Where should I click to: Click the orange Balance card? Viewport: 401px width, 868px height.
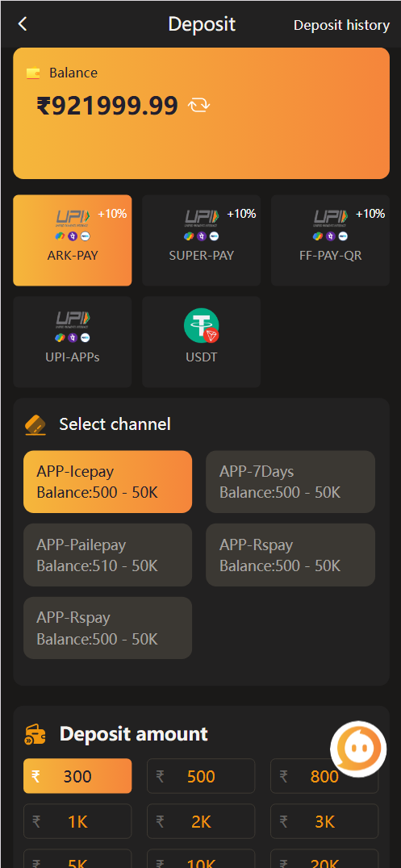click(x=202, y=114)
